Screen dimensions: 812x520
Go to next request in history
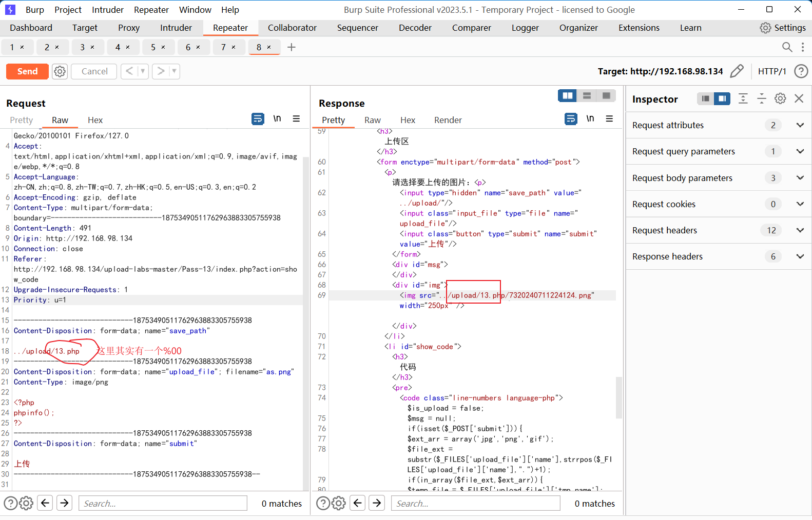tap(161, 71)
